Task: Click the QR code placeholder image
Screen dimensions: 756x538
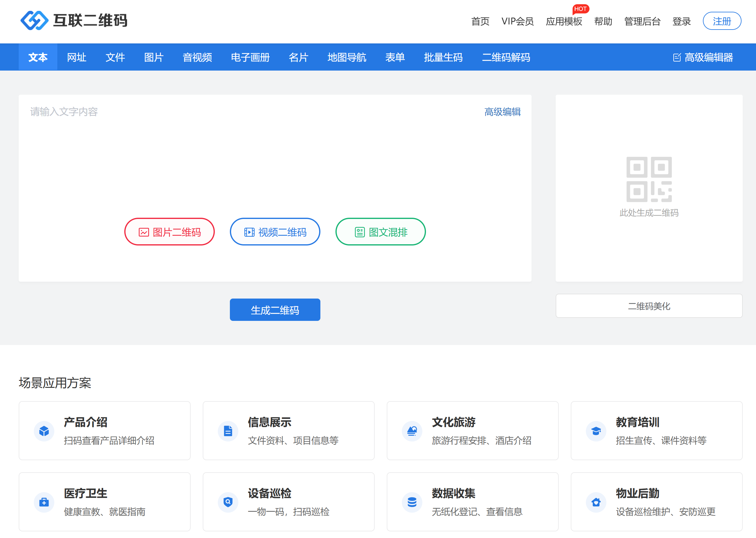Action: coord(649,179)
